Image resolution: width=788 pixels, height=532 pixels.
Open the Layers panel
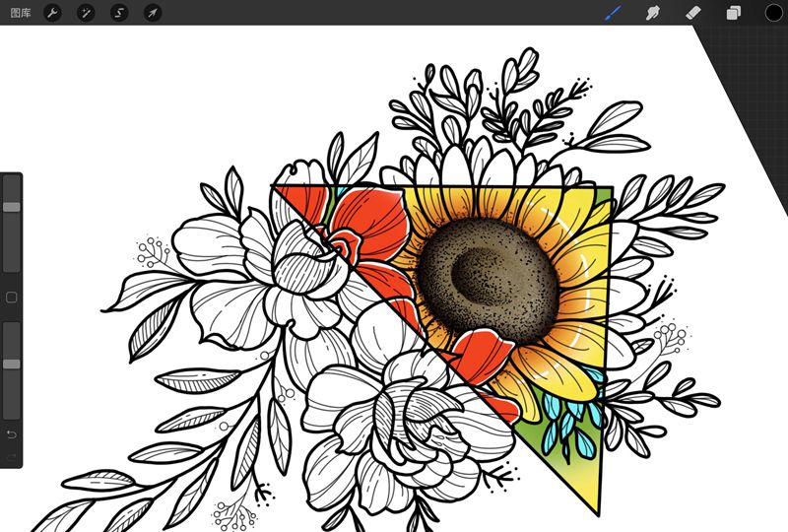click(734, 13)
